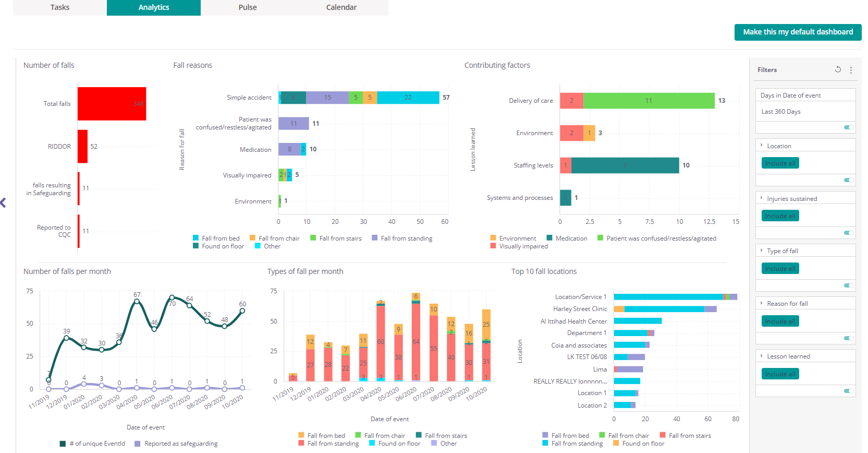Click the Patient was confused/restless/agitated bar

pos(294,123)
